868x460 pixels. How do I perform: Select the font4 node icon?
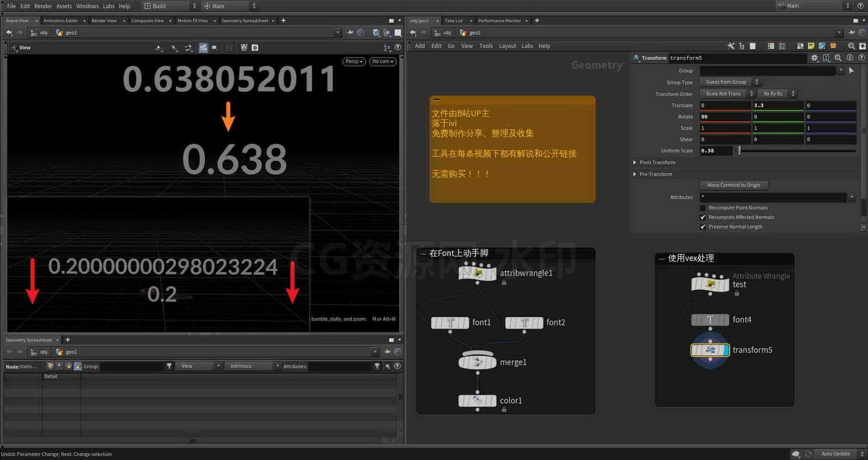coord(710,320)
